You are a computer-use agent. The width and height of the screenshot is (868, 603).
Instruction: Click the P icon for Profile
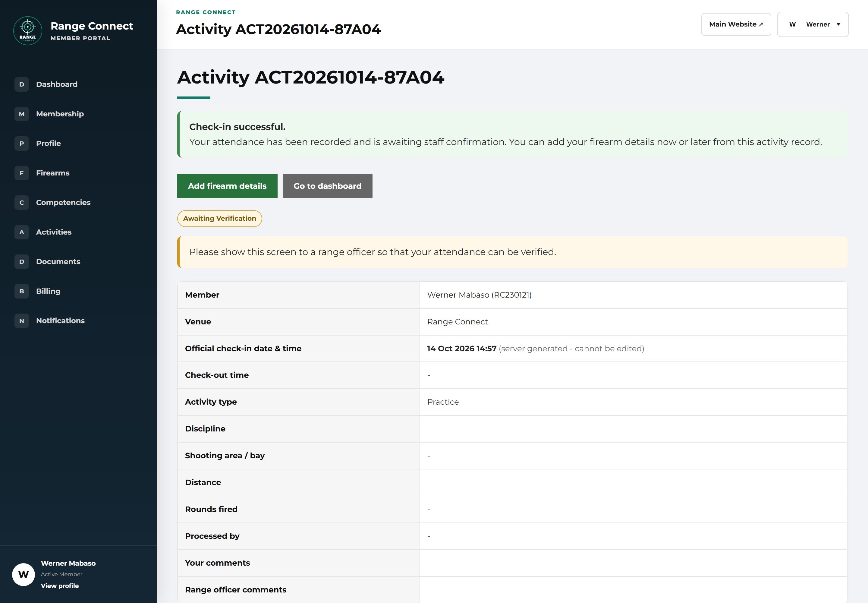pos(21,143)
